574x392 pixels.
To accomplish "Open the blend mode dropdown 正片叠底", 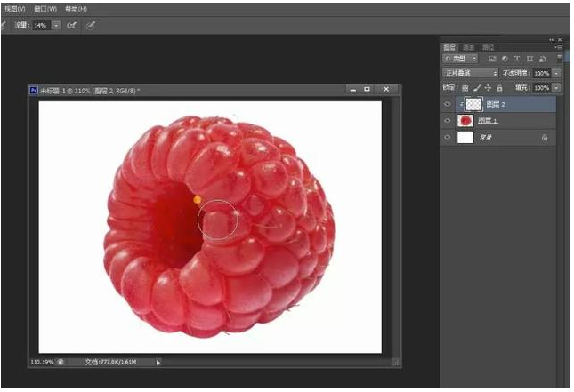I will 471,73.
